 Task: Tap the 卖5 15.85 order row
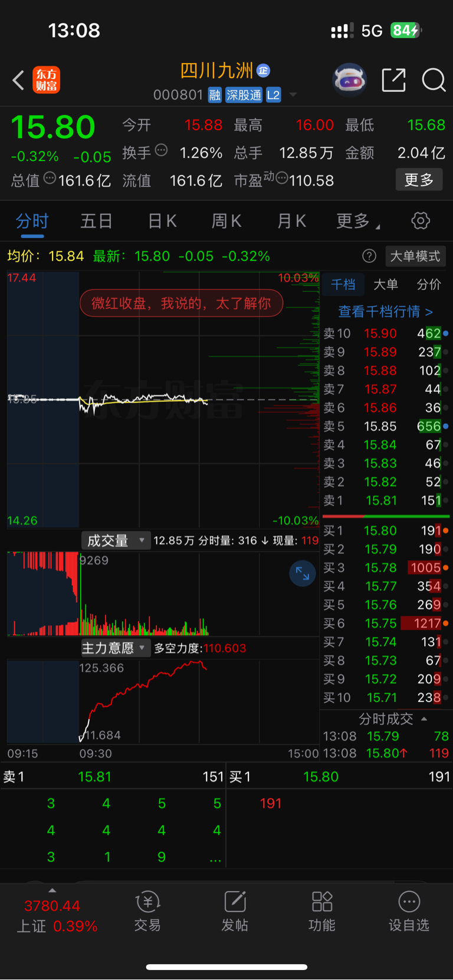[x=386, y=426]
